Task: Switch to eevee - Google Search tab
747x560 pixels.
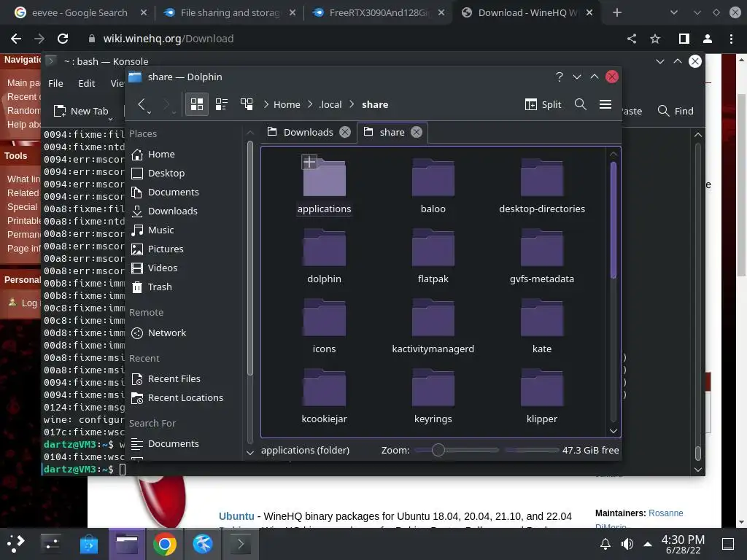Action: (x=80, y=12)
